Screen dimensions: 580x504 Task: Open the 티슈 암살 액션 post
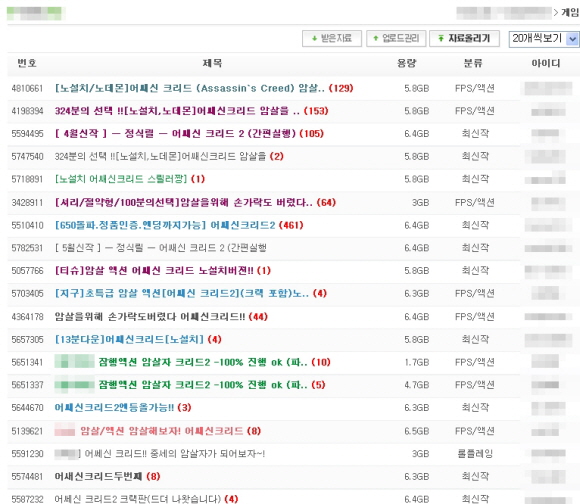coord(154,271)
